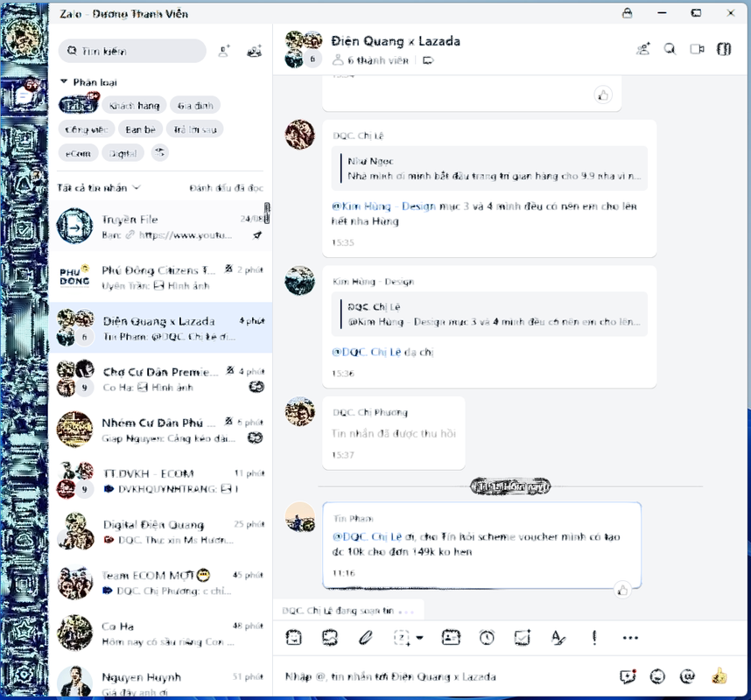The width and height of the screenshot is (751, 700).
Task: Open the TT.DVKH - ECOM conversation
Action: (x=160, y=480)
